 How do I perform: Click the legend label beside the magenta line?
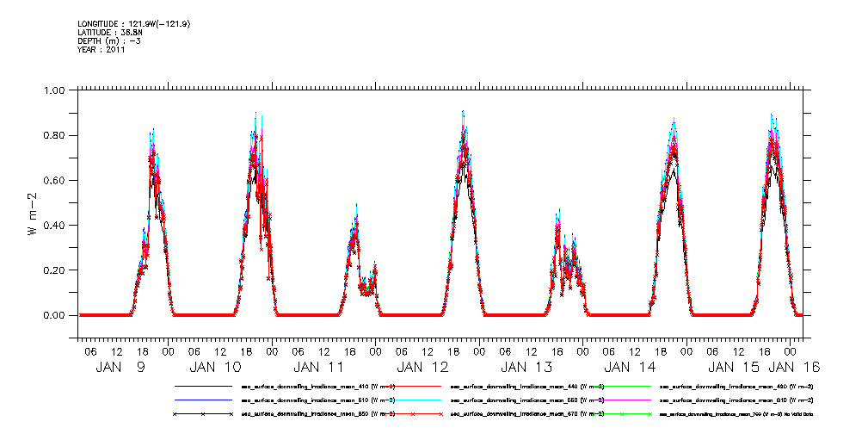(736, 400)
